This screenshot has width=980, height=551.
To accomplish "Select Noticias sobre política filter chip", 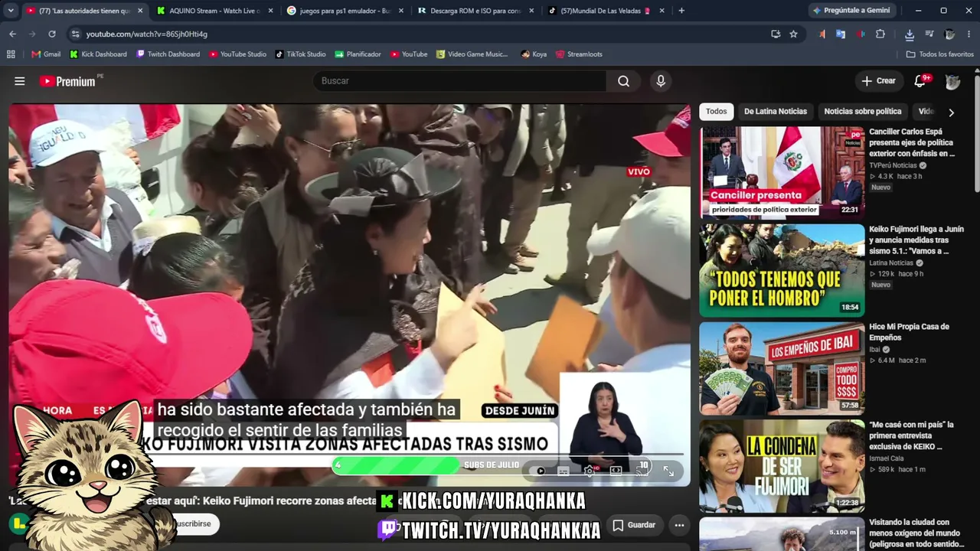I will tap(863, 112).
